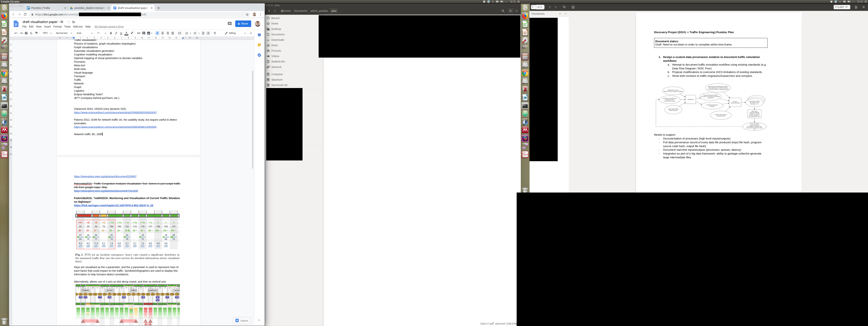Click the highlight color marker icon
This screenshot has height=326, width=868.
coord(132,33)
